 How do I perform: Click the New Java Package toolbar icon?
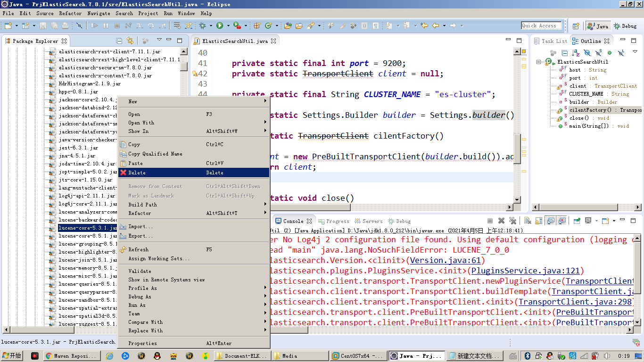click(x=256, y=25)
